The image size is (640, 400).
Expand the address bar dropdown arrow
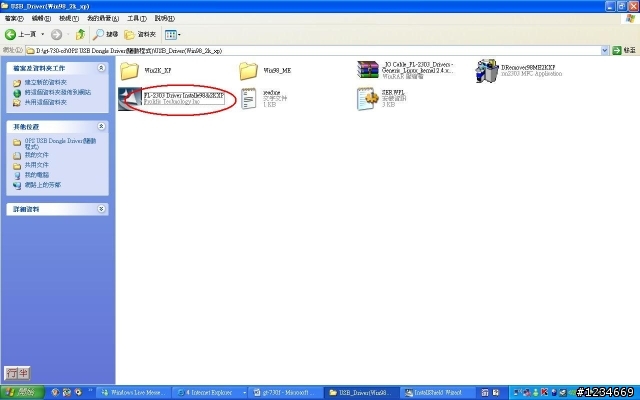point(604,51)
